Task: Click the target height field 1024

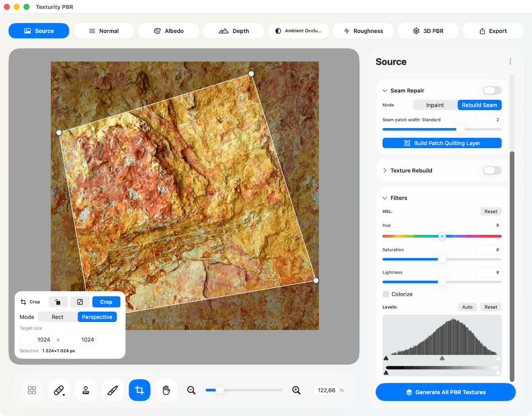Action: 80,340
